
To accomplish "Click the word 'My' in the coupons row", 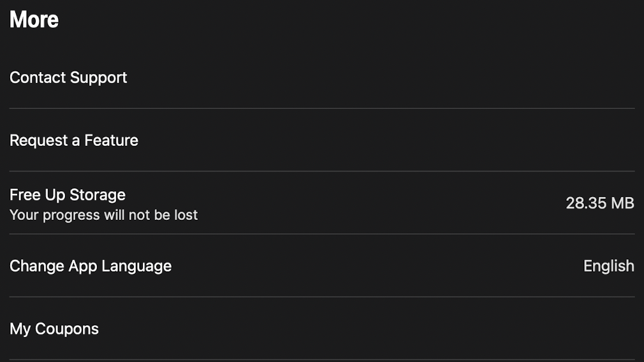I will (20, 329).
